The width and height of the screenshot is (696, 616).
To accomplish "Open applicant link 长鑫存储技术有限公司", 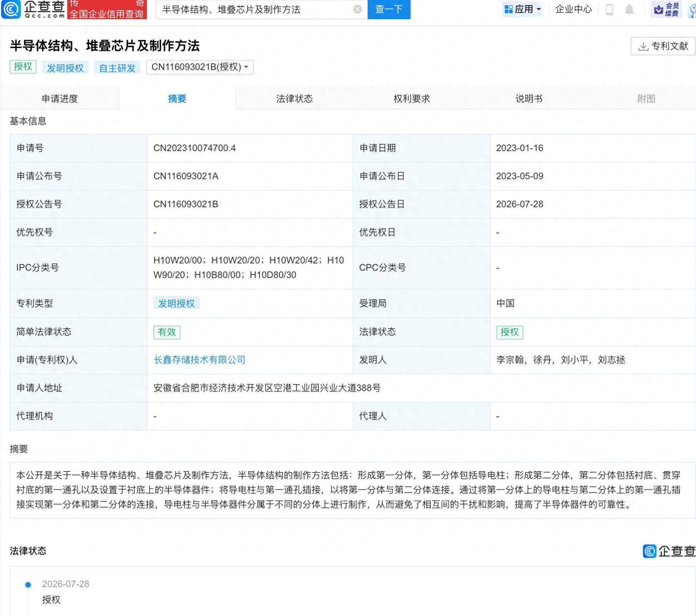I will tap(199, 360).
